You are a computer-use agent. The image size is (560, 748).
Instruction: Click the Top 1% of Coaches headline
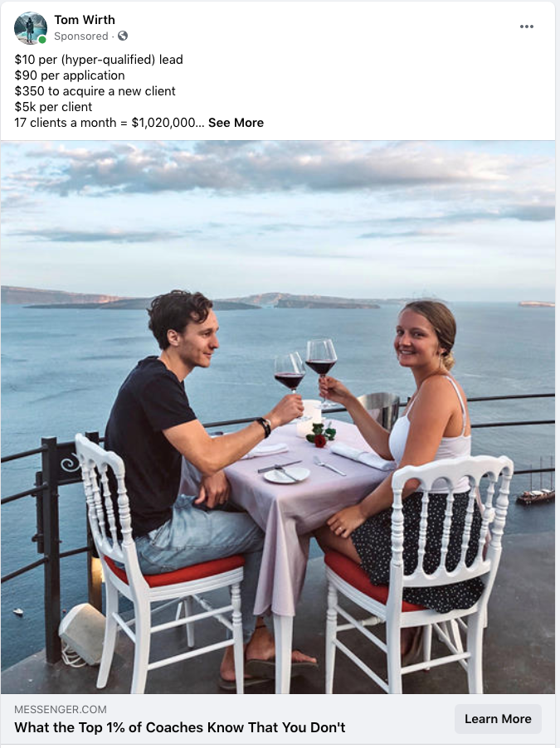(179, 727)
